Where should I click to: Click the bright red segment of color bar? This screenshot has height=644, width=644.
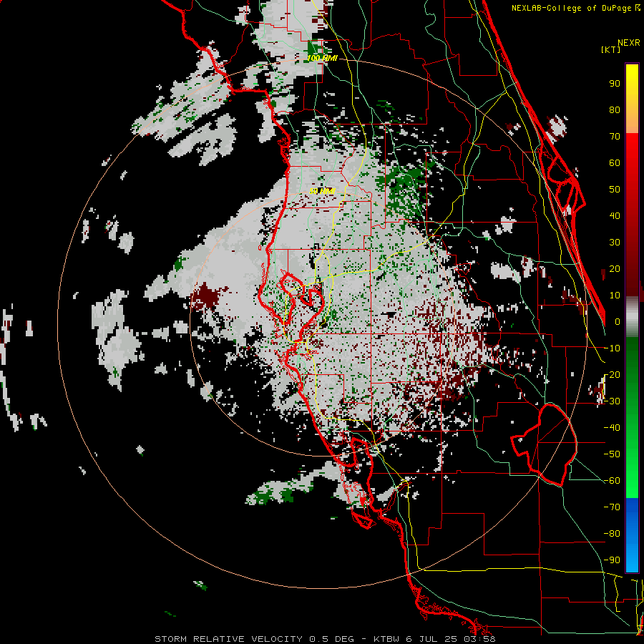pyautogui.click(x=632, y=152)
